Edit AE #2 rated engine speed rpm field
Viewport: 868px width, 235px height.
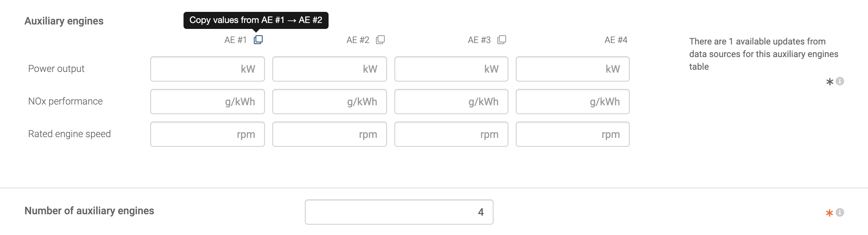[x=330, y=134]
